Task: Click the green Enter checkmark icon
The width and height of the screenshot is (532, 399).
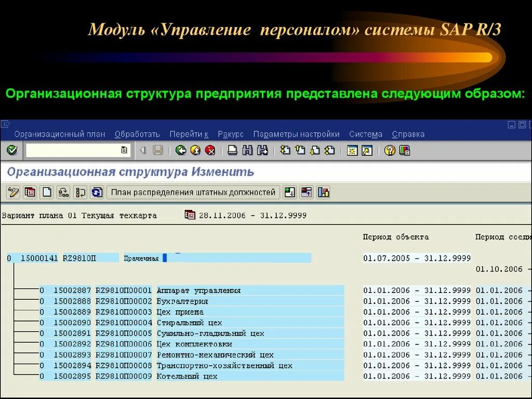Action: pyautogui.click(x=12, y=150)
